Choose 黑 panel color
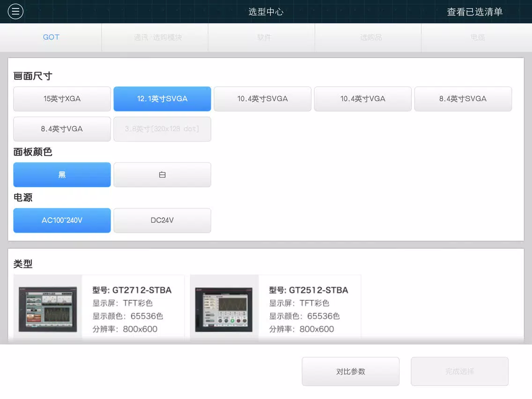This screenshot has width=532, height=399. tap(62, 175)
